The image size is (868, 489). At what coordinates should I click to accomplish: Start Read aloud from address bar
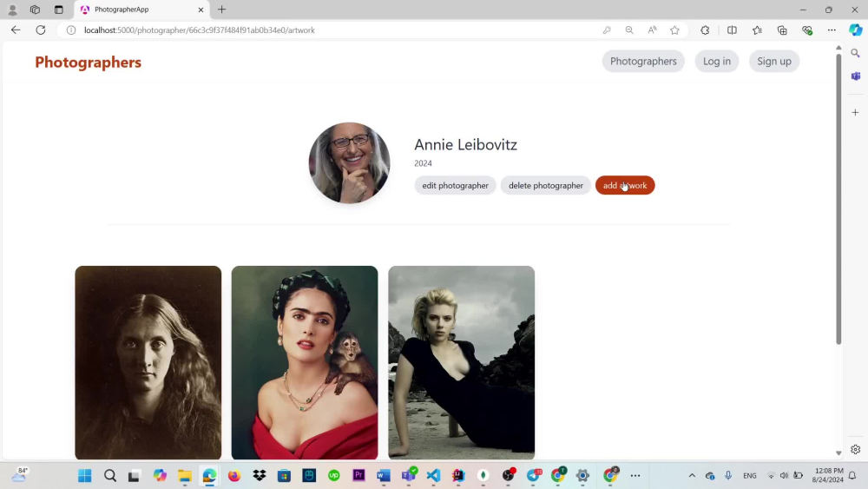coord(652,30)
